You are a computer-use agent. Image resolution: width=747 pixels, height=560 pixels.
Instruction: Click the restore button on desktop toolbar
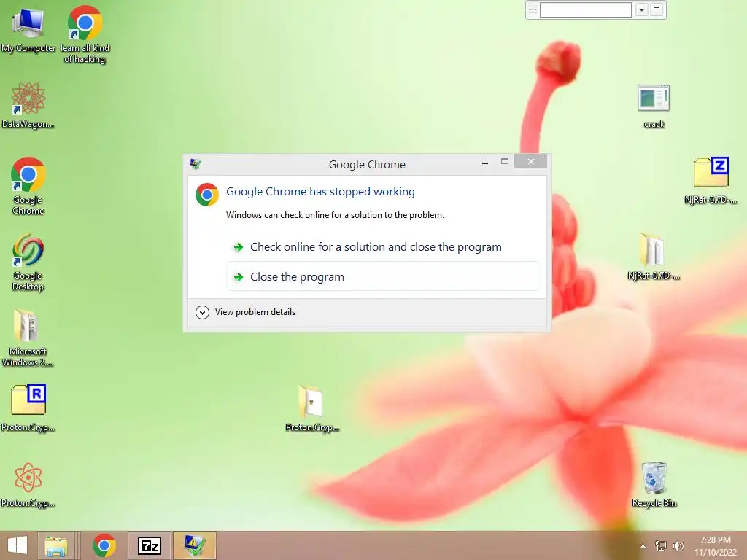point(657,9)
